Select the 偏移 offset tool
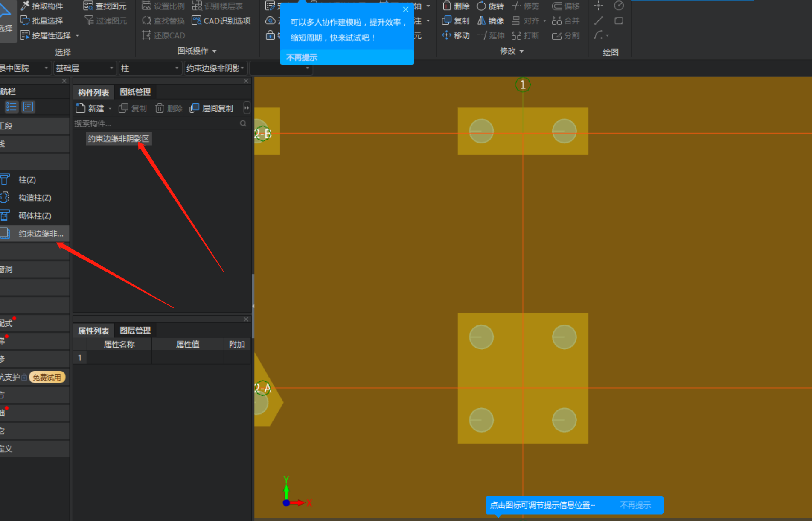The image size is (812, 521). click(x=566, y=6)
